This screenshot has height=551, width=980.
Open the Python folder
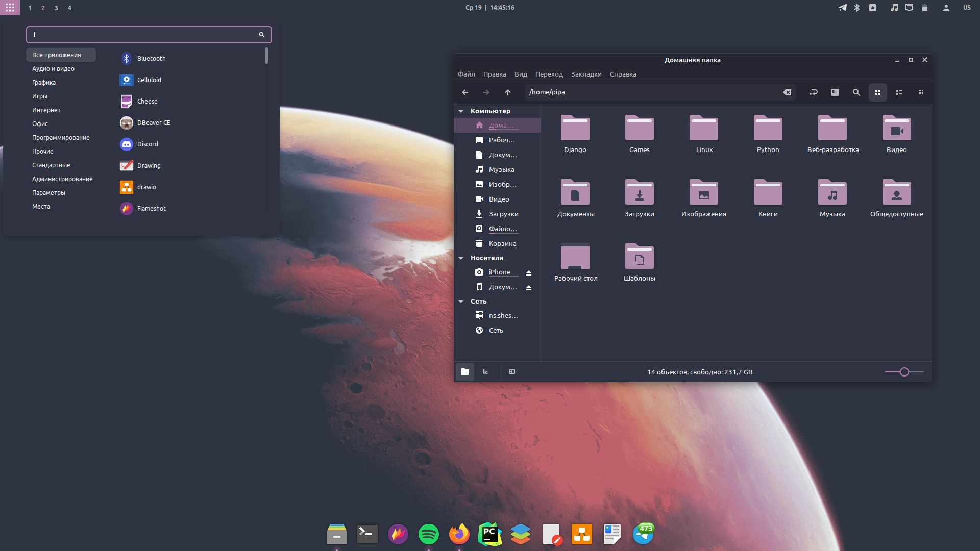coord(768,134)
